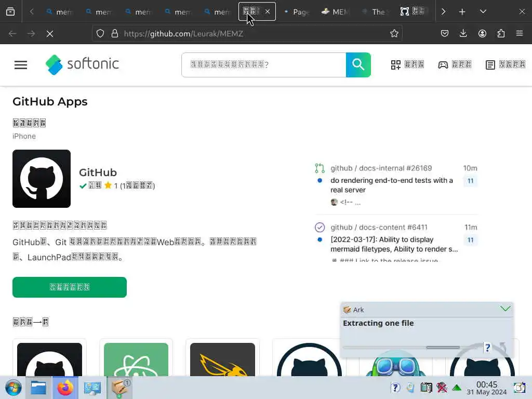Stop loading the page
The height and width of the screenshot is (399, 532).
(50, 34)
